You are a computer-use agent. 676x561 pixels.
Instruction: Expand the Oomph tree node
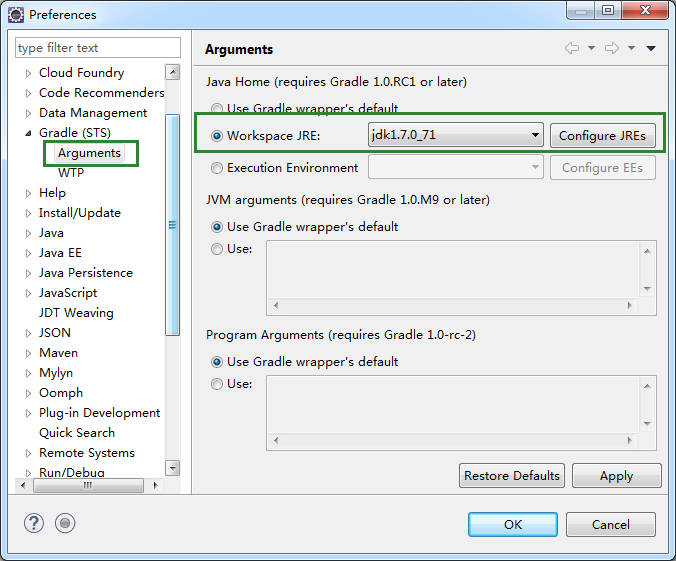click(28, 393)
